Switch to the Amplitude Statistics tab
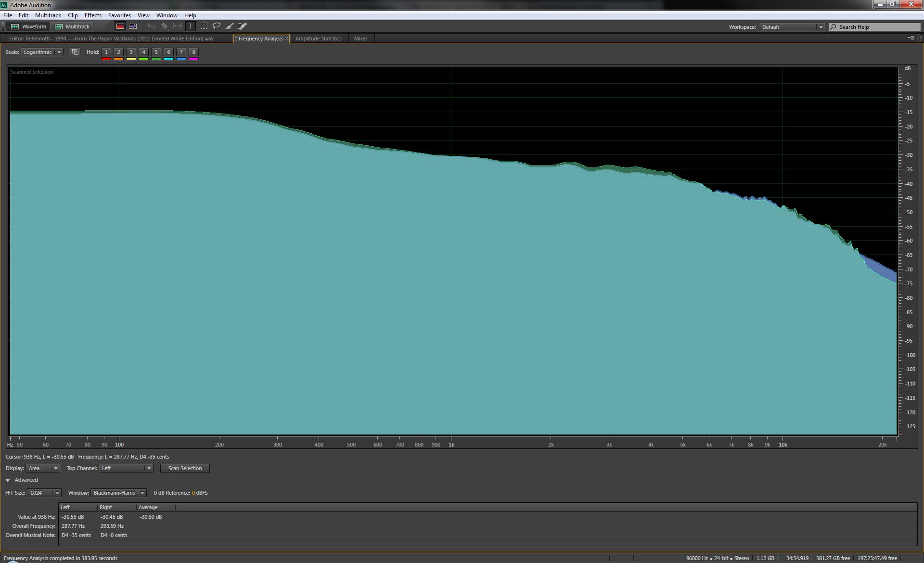 point(318,38)
